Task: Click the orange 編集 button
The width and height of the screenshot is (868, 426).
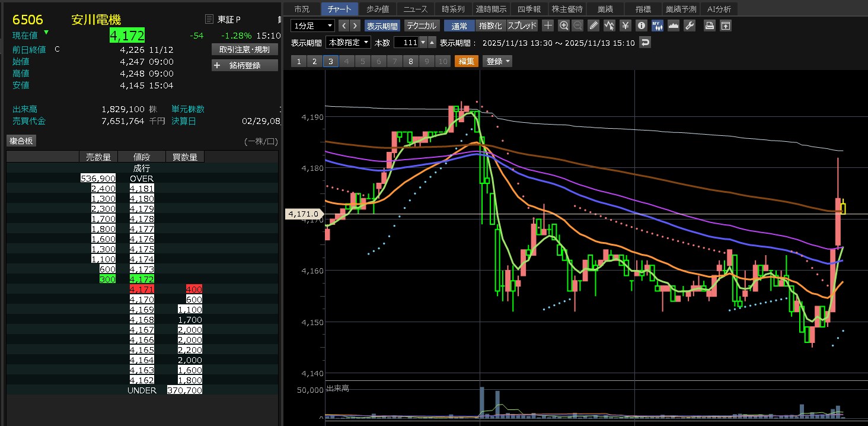Action: [x=466, y=61]
